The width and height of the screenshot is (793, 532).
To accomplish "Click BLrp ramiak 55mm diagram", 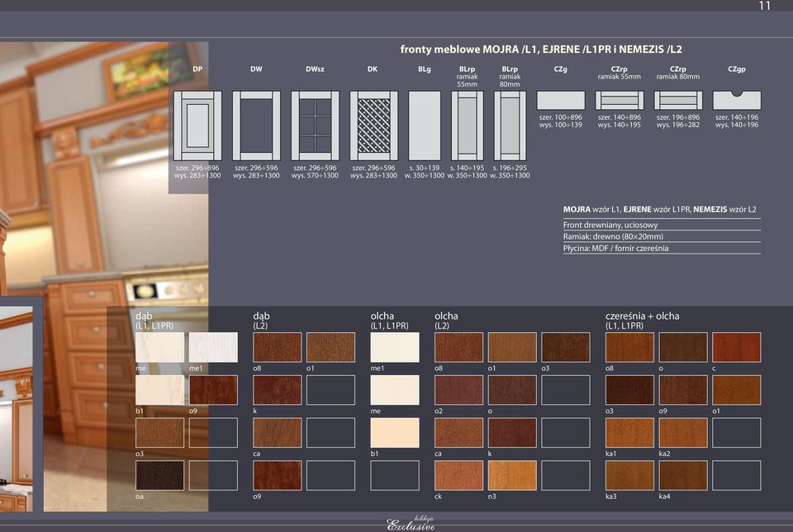I will (468, 126).
